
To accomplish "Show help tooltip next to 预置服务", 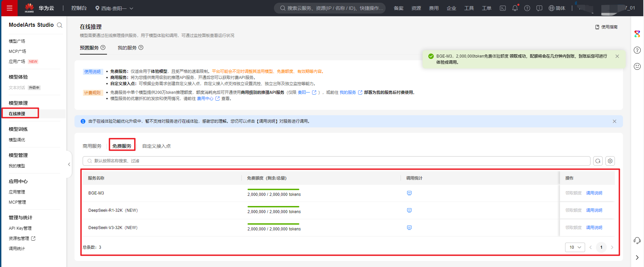I will click(x=103, y=47).
